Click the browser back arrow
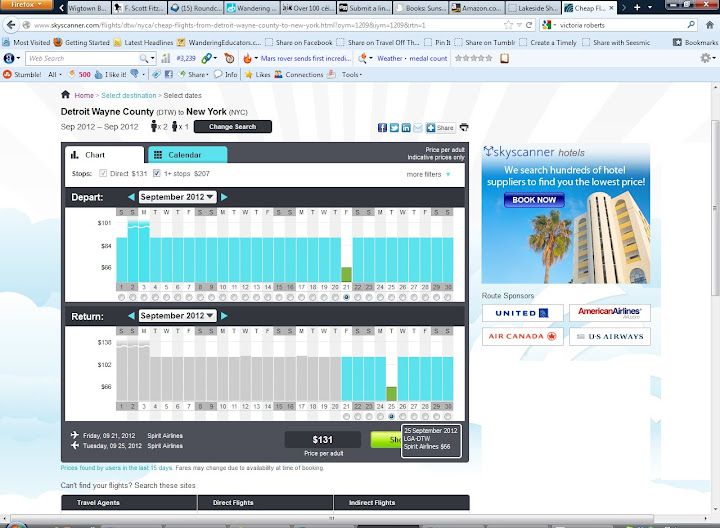 pos(11,25)
